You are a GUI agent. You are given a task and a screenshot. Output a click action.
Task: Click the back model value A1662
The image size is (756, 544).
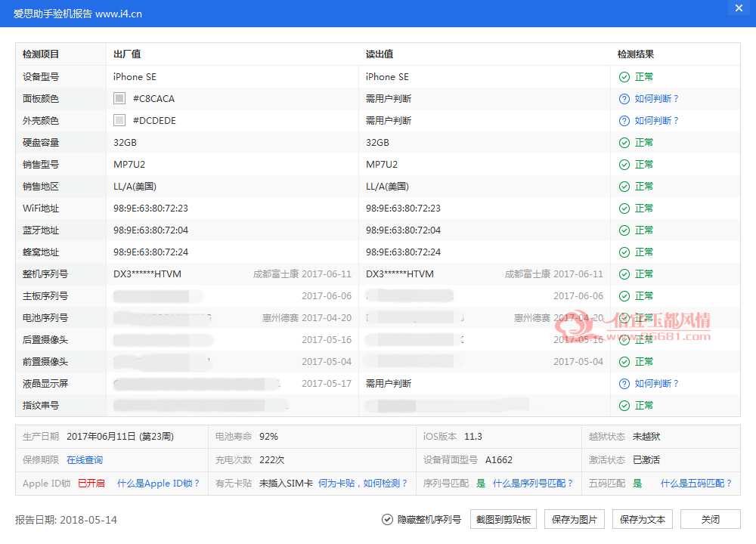coord(499,460)
